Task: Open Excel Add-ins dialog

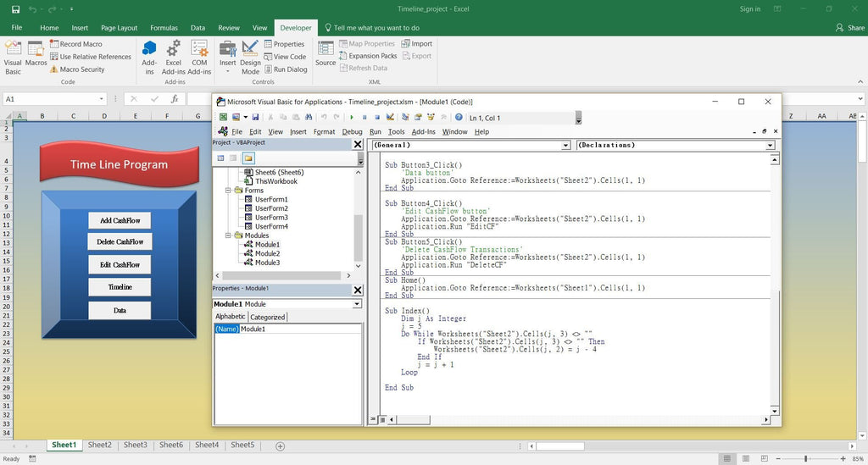Action: 173,58
